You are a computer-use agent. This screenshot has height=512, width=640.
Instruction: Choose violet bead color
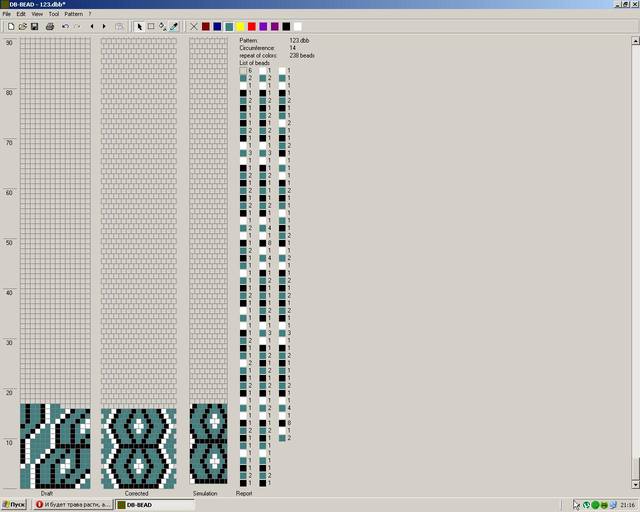[263, 27]
